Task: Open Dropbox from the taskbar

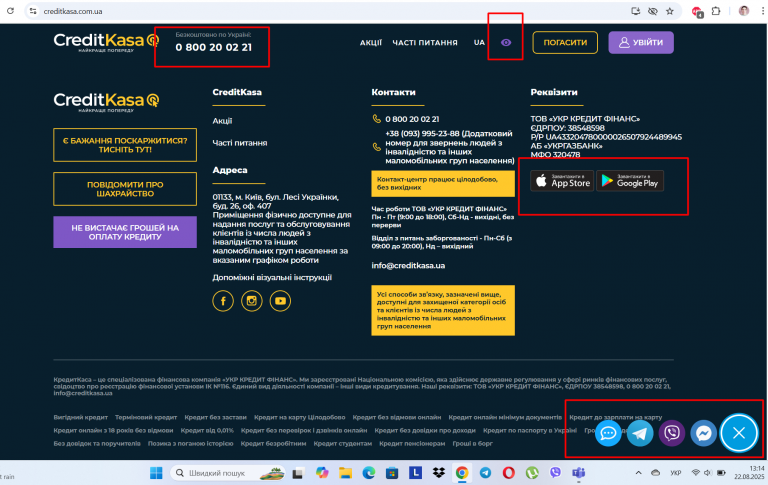Action: click(438, 473)
